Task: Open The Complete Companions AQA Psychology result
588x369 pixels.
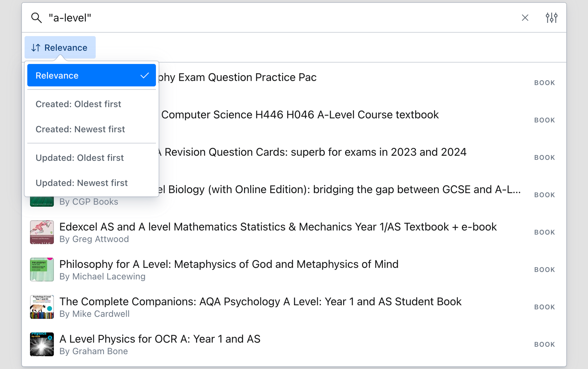Action: pyautogui.click(x=260, y=302)
